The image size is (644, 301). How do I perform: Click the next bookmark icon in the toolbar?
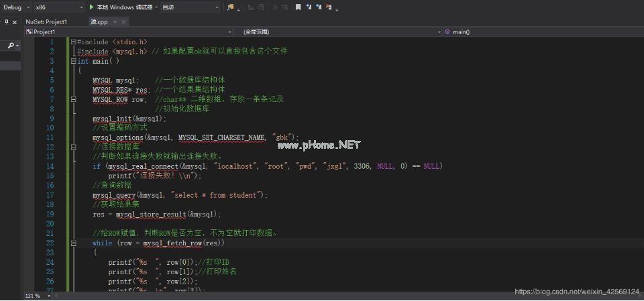coord(309,7)
